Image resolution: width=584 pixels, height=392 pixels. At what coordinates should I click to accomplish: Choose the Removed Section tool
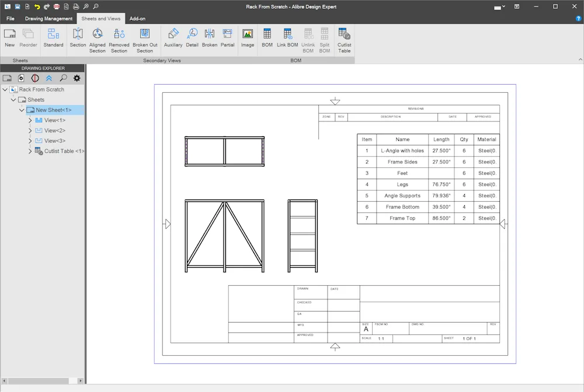click(119, 40)
